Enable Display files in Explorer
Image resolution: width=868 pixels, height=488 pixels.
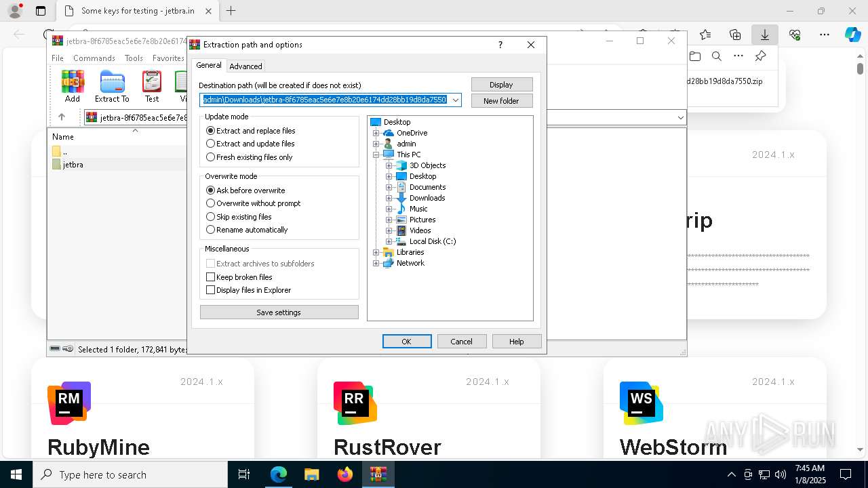point(249,290)
